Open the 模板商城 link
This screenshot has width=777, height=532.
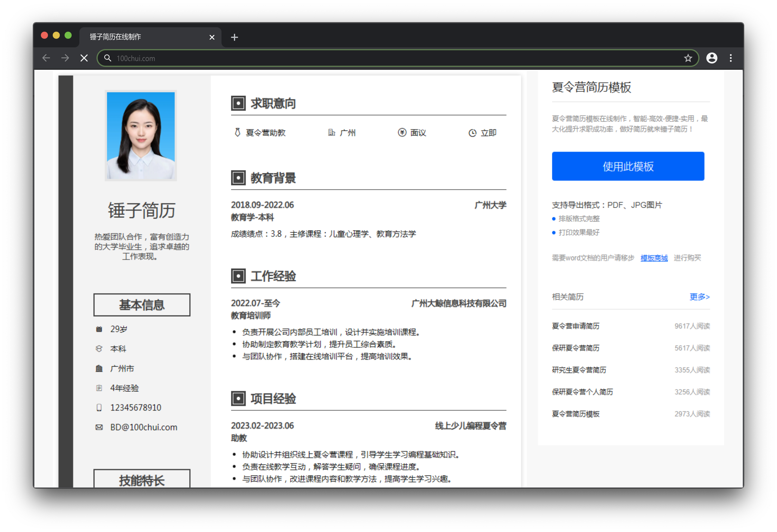coord(654,258)
